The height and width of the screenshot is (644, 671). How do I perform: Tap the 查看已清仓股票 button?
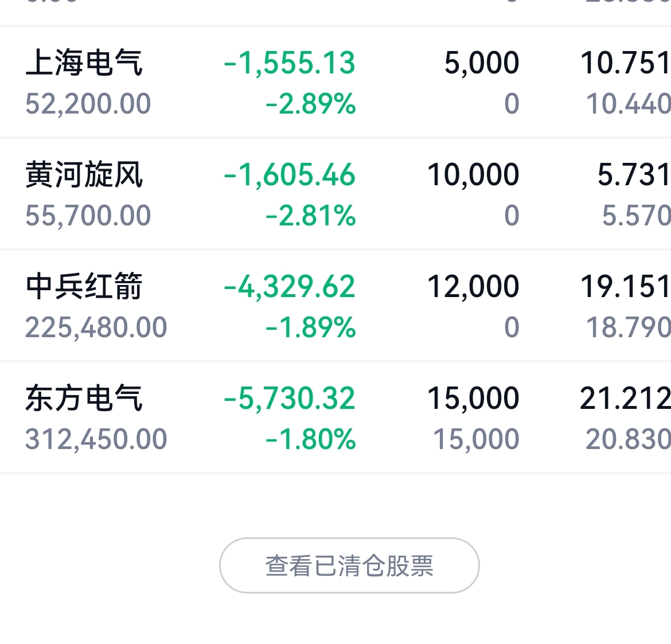(349, 565)
